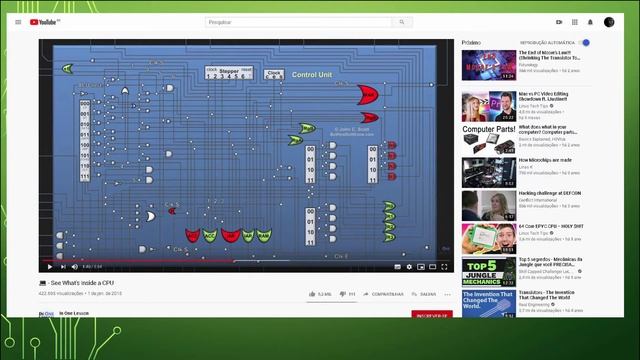Open The Invention That Changed The World thumbnail
The width and height of the screenshot is (640, 360).
[x=489, y=304]
